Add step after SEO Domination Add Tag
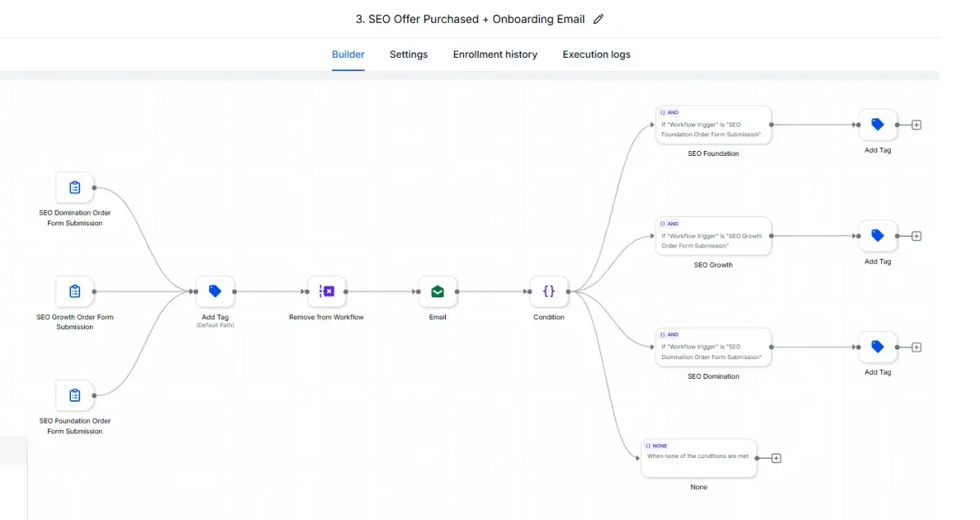 point(916,347)
